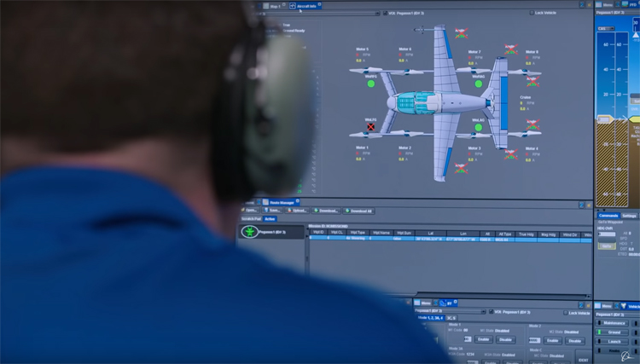Click Upload button in Route Manager

[297, 211]
